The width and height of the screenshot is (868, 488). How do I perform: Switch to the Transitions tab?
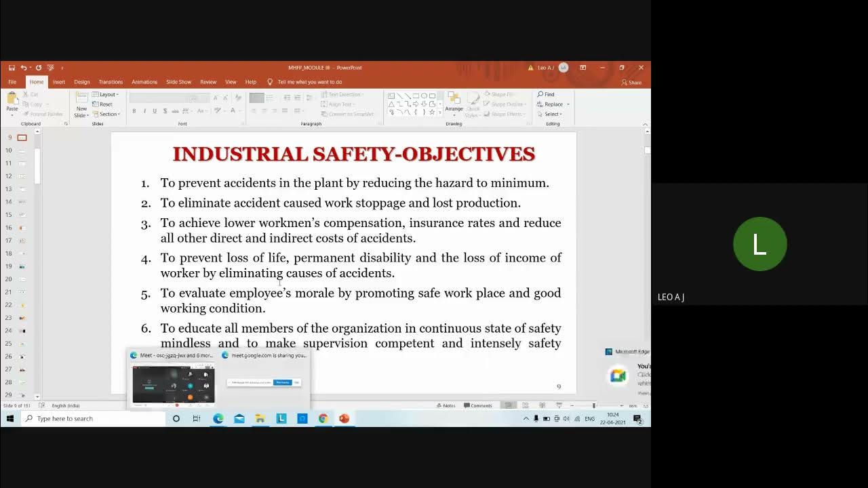pos(111,82)
